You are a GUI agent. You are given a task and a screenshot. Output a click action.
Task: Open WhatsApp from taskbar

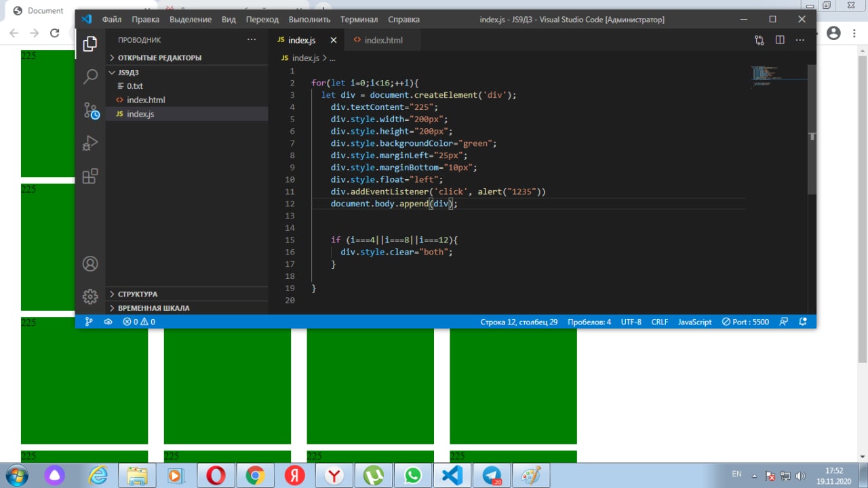pyautogui.click(x=412, y=476)
